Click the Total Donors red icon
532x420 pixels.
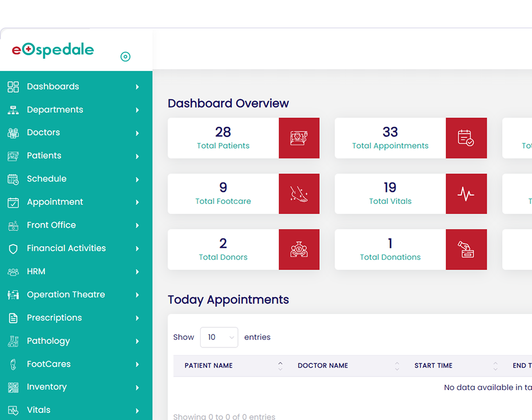pyautogui.click(x=299, y=249)
